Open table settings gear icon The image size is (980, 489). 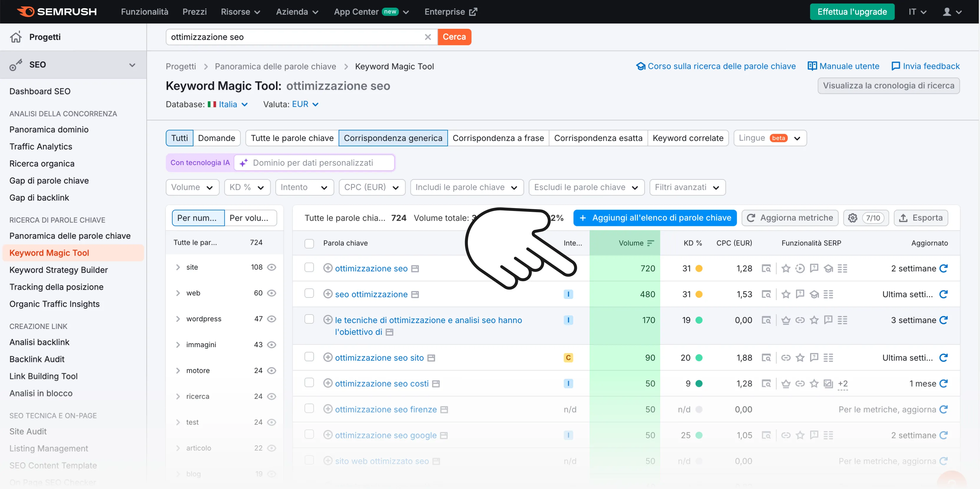coord(852,218)
